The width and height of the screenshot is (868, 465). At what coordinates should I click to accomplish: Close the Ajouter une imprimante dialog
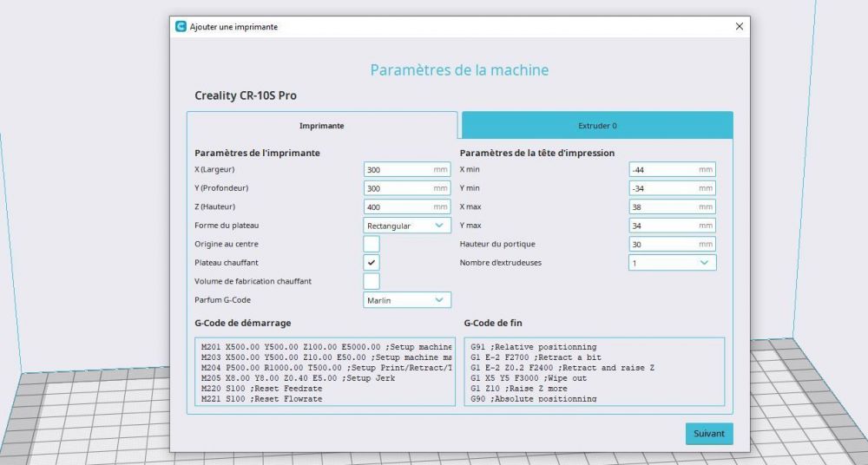739,26
